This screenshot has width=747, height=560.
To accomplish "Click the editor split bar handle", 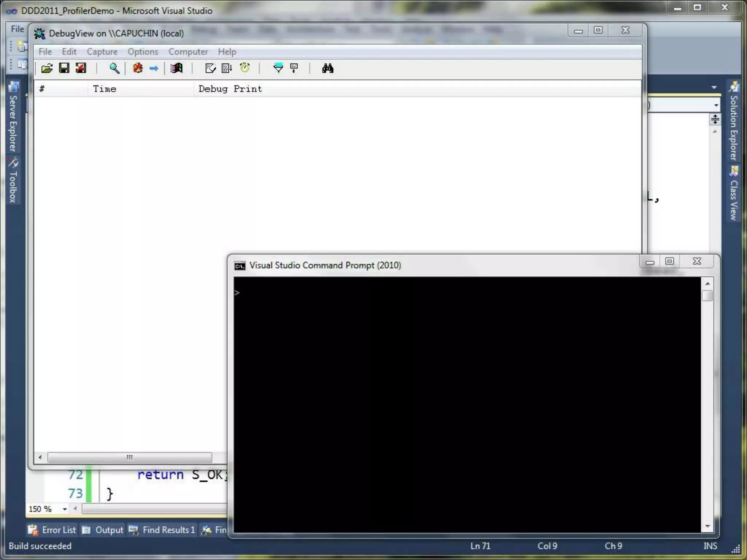I will coord(715,119).
